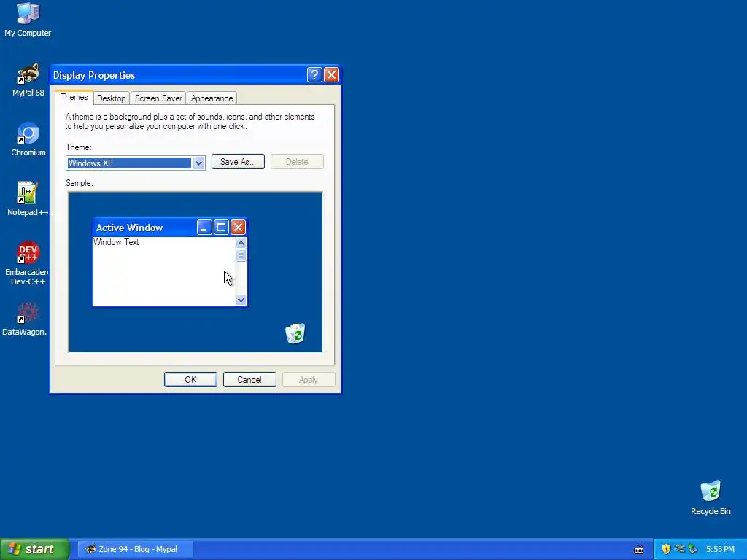Screen dimensions: 747x560
Task: Click the sample Active Window maximize button
Action: point(221,227)
